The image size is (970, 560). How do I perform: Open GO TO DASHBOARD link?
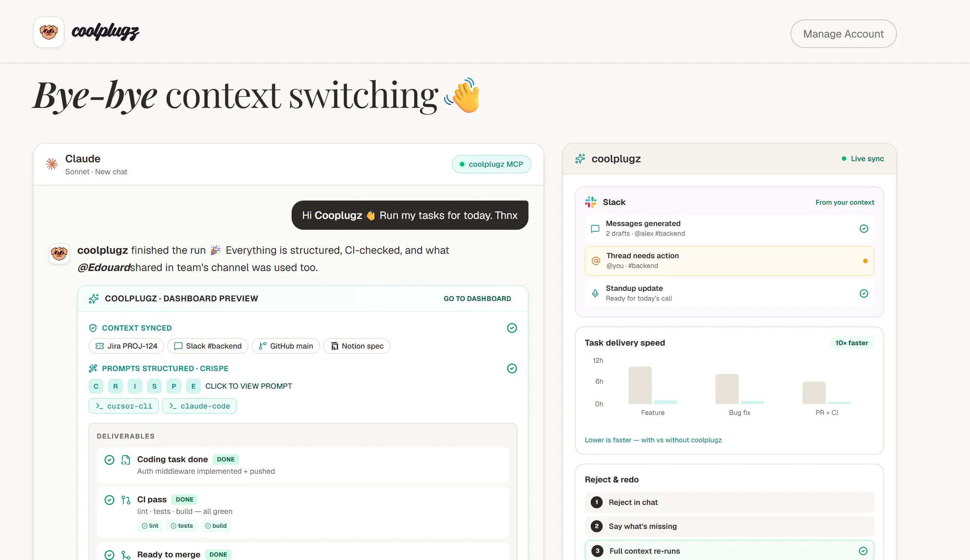(477, 299)
